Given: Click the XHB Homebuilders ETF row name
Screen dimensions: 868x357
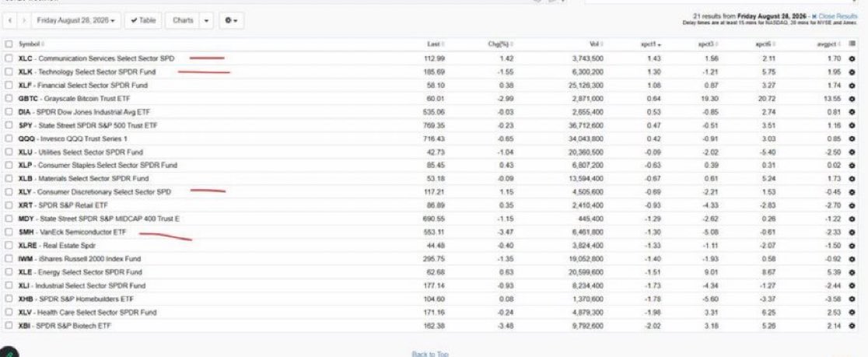Looking at the screenshot, I should click(x=76, y=299).
